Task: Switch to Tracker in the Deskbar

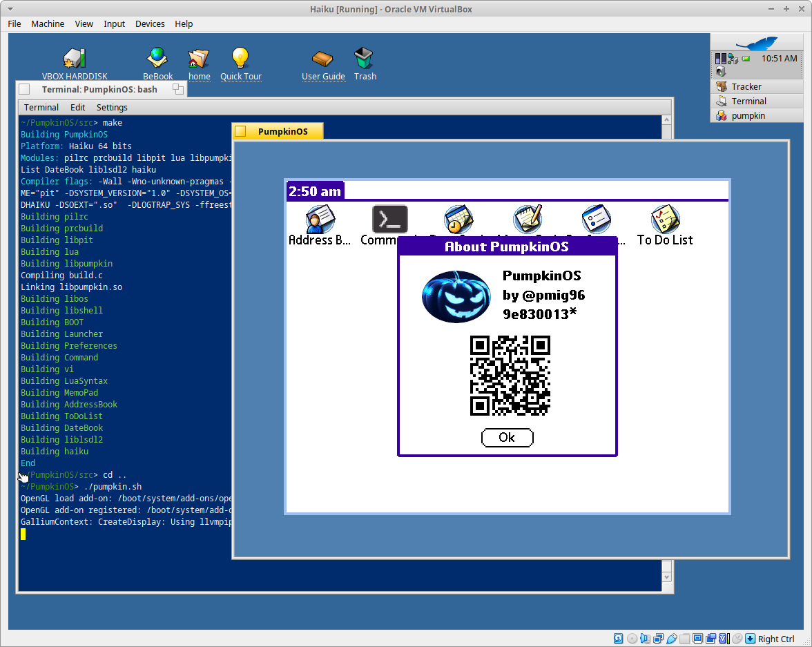Action: coord(757,86)
